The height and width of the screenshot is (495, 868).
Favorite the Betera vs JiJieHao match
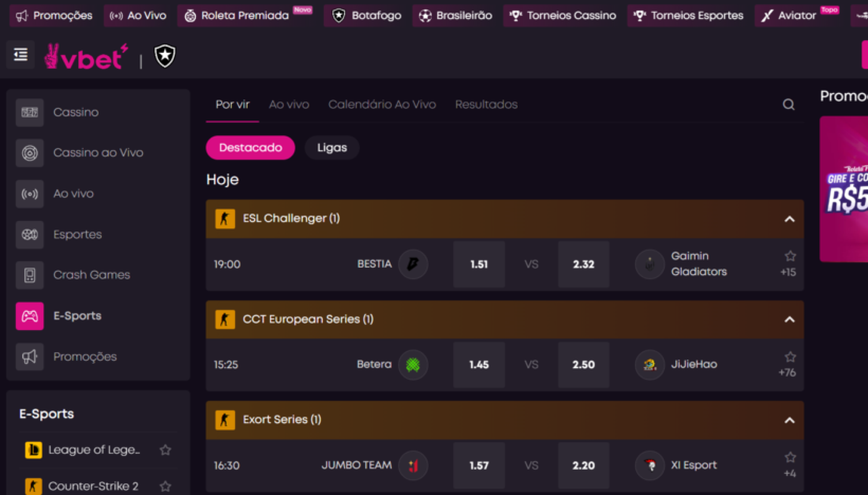(x=790, y=357)
